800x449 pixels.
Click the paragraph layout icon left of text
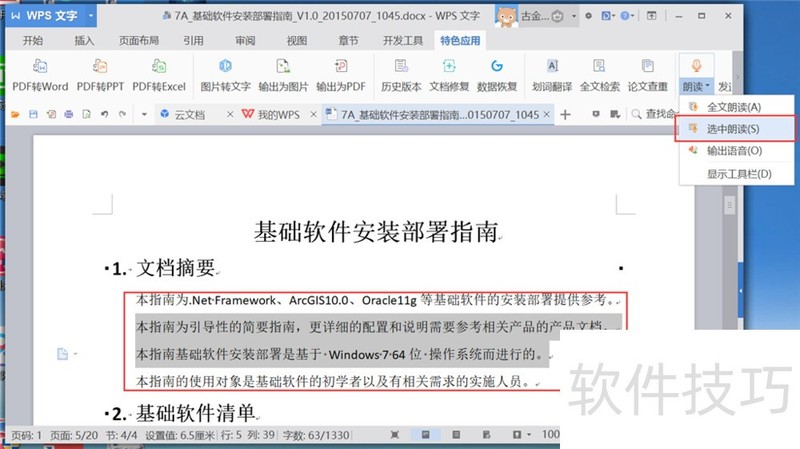point(62,354)
